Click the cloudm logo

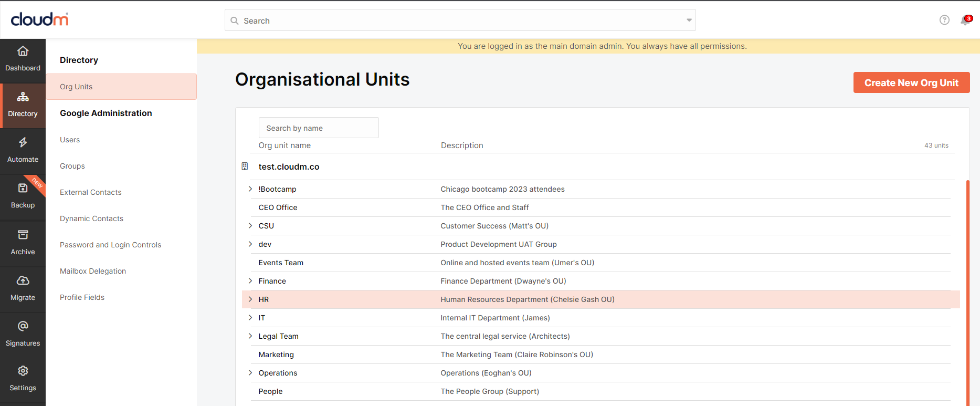pos(40,19)
